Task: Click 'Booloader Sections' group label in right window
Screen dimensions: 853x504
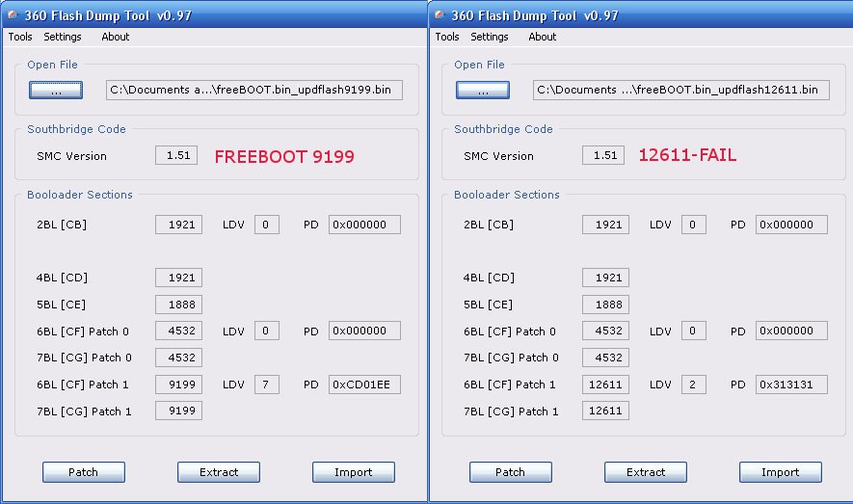Action: (x=506, y=195)
